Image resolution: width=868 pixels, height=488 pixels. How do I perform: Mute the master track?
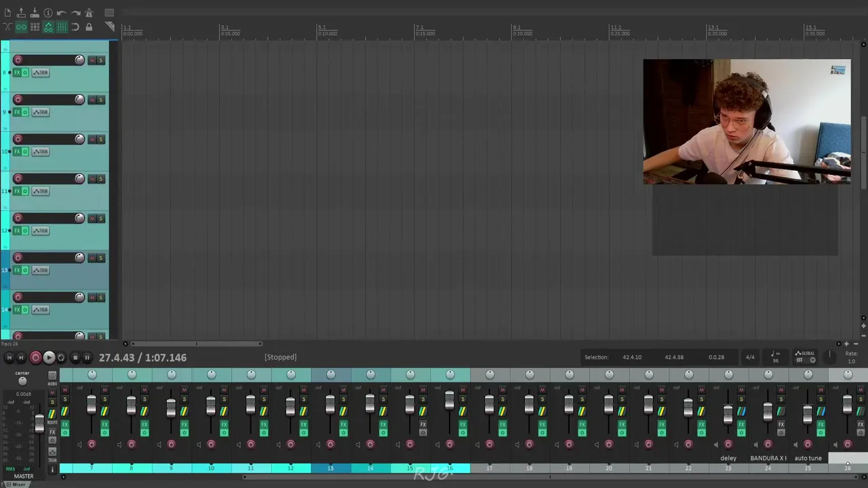pos(52,392)
